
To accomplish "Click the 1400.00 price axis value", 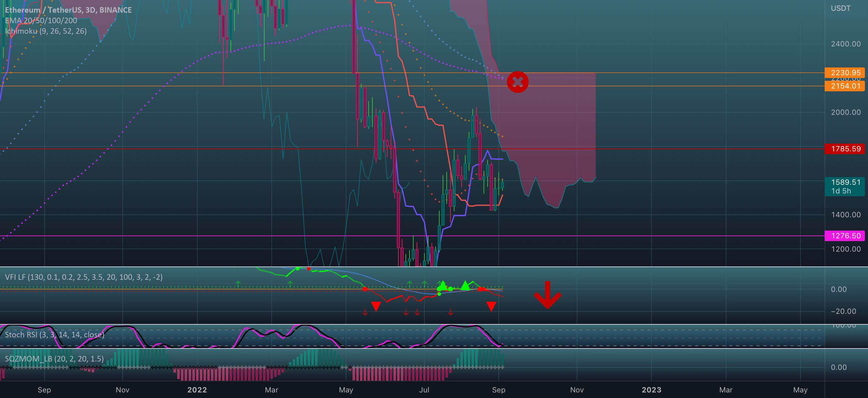I will (846, 215).
